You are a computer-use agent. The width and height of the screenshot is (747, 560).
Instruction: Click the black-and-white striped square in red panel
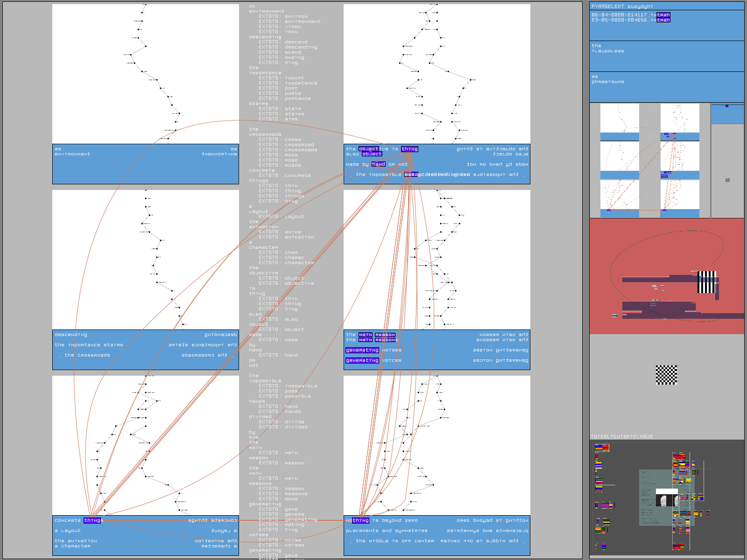pyautogui.click(x=706, y=282)
